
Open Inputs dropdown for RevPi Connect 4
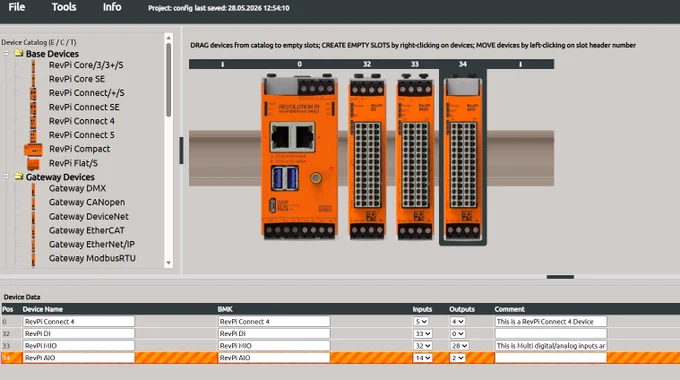pos(421,321)
